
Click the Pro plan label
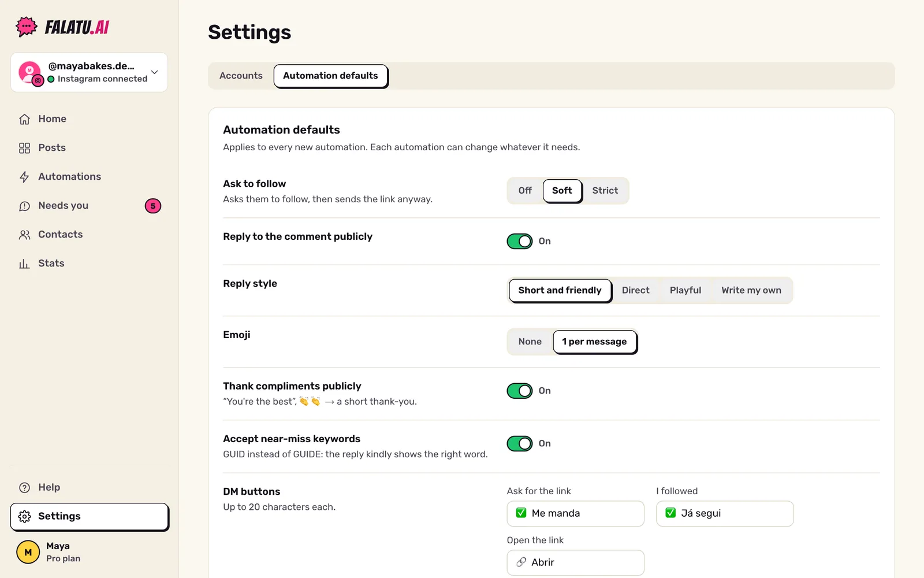64,559
